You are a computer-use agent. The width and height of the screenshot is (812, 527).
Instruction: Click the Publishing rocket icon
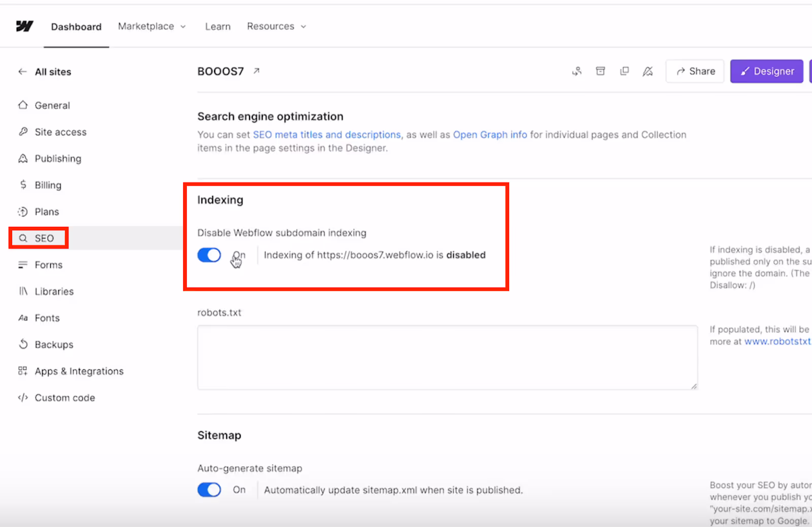23,158
